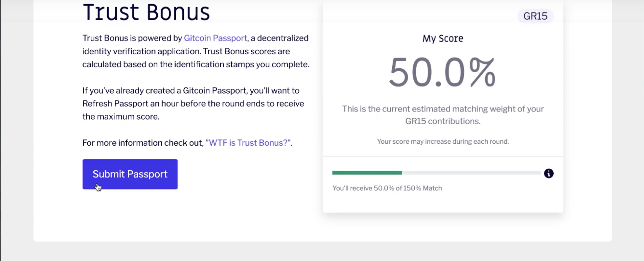Open the Gitcoin Passport link
This screenshot has height=261, width=644.
(x=215, y=38)
